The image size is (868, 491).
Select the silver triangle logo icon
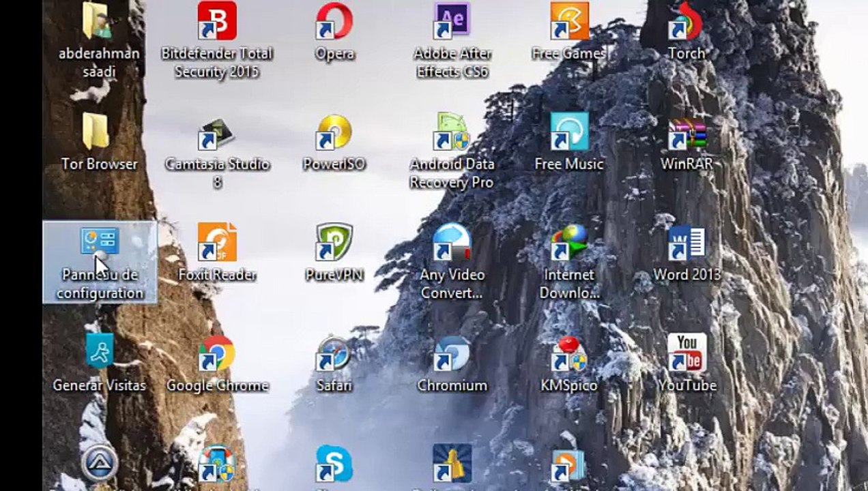[x=100, y=464]
